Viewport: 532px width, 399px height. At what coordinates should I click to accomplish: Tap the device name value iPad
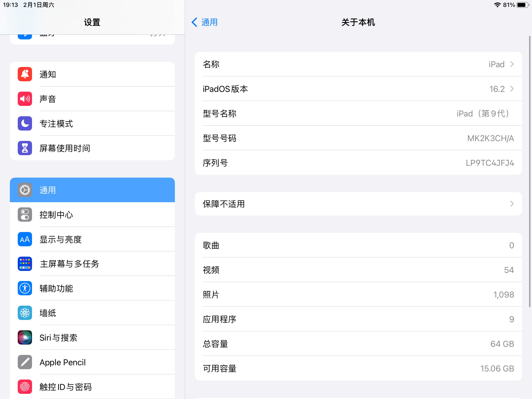coord(497,64)
